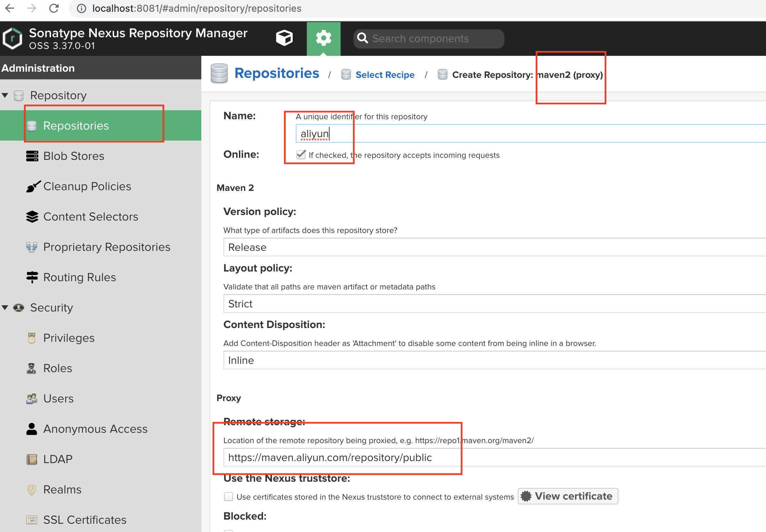Screen dimensions: 766x532
Task: Click the browser address bar URL
Action: pyautogui.click(x=197, y=8)
